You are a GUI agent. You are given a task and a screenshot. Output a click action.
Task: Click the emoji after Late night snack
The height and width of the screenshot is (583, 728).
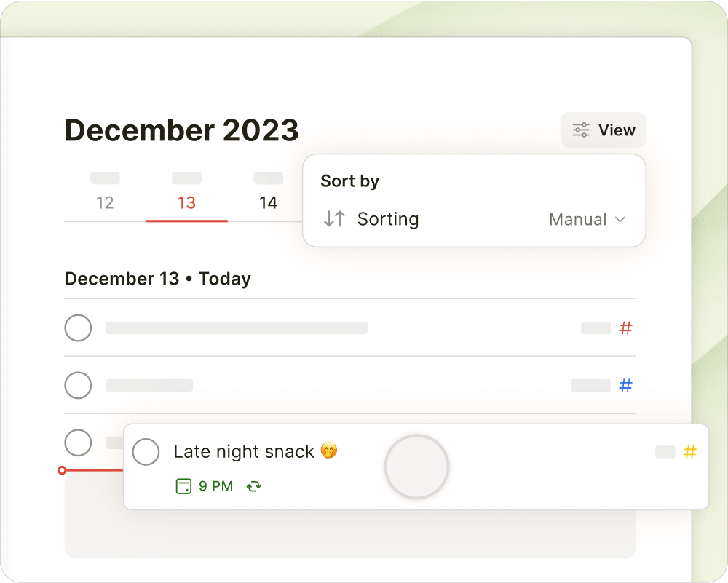click(329, 451)
